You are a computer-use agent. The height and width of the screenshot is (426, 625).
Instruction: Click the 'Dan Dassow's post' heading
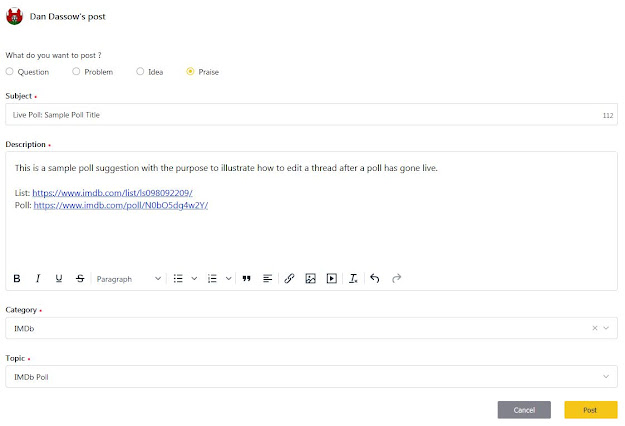[68, 17]
